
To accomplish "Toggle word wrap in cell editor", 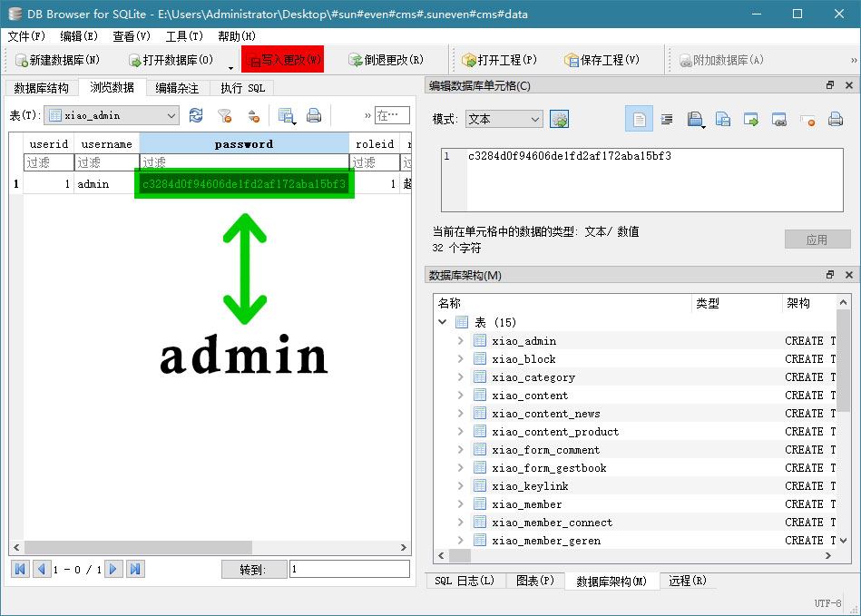I will tap(667, 119).
